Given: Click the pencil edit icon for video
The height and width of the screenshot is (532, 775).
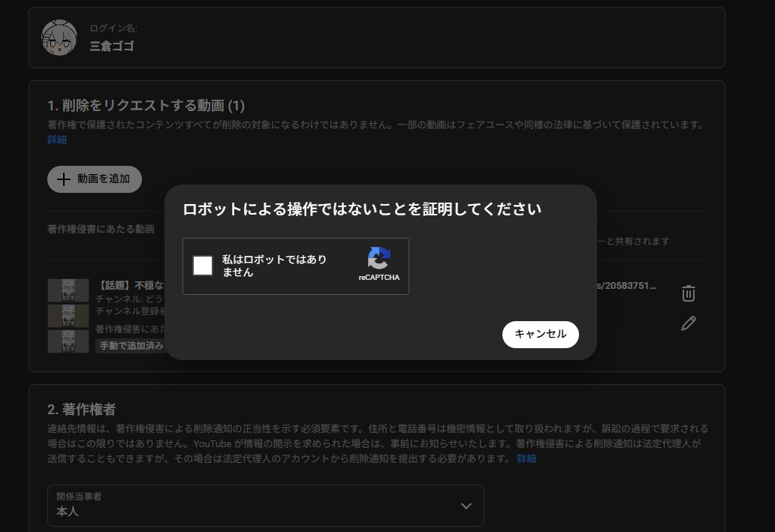Looking at the screenshot, I should [x=689, y=323].
